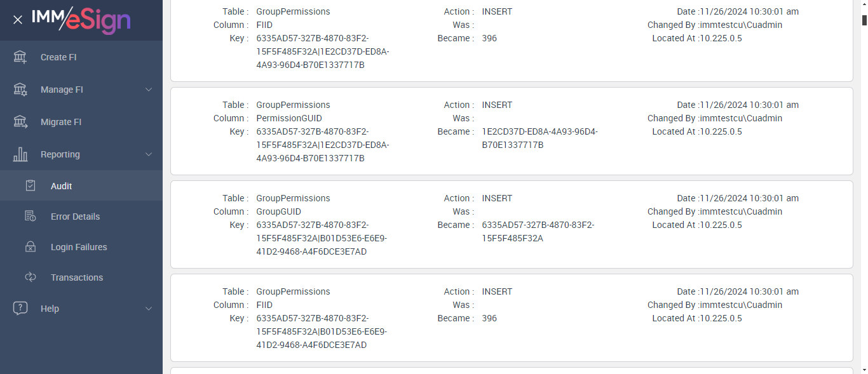Click the Error Details icon
The width and height of the screenshot is (868, 374).
coord(31,217)
